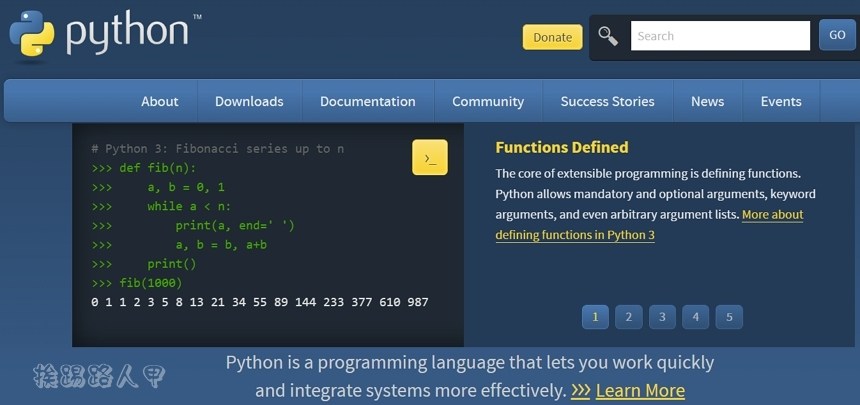
Task: Click the Python snake logo
Action: click(x=32, y=33)
